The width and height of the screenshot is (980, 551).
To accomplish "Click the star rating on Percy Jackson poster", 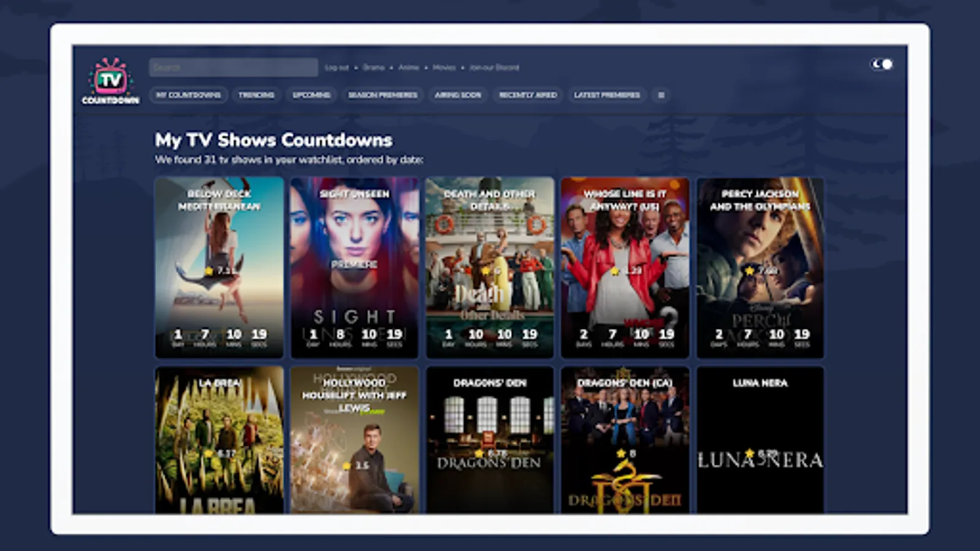I will coord(750,270).
